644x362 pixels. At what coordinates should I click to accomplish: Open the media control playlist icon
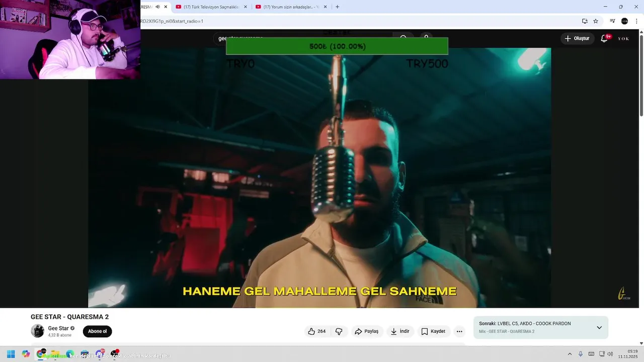pos(612,21)
